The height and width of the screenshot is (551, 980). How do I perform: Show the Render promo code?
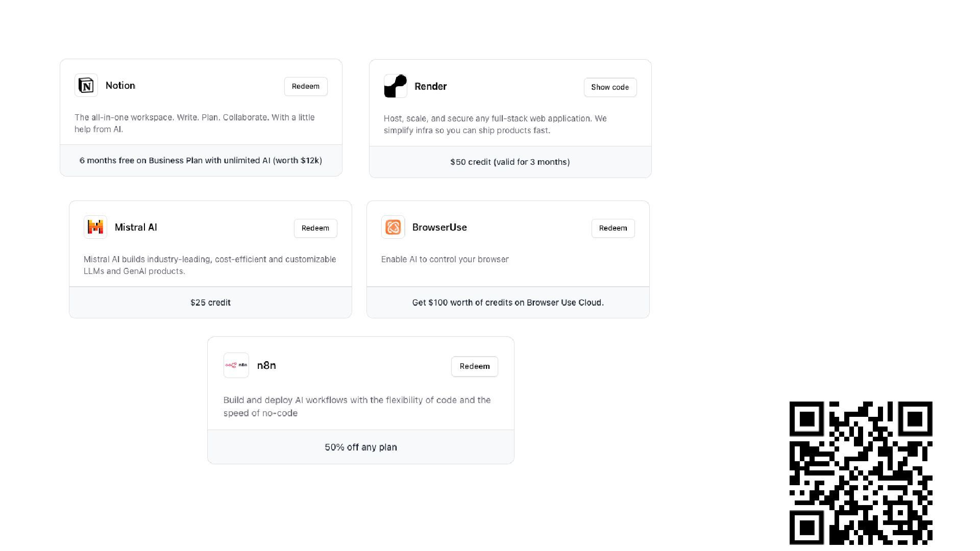tap(610, 87)
